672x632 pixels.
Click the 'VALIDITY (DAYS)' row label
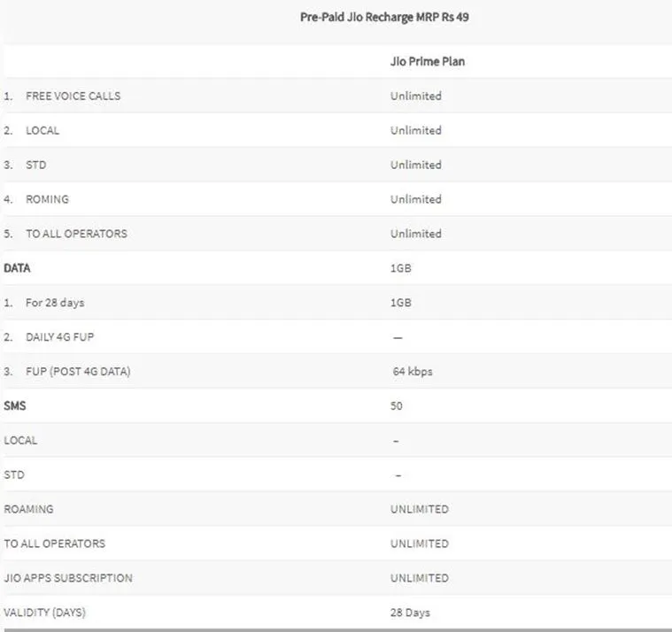[44, 613]
